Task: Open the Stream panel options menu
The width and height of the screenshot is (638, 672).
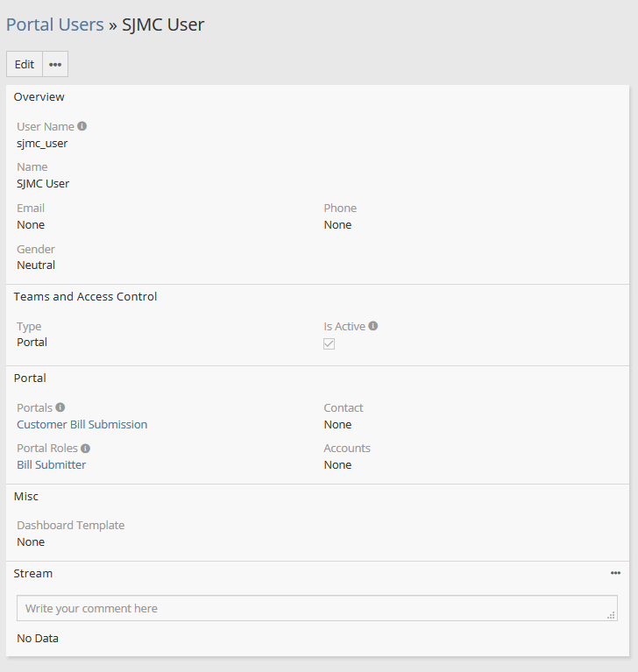Action: (x=615, y=573)
